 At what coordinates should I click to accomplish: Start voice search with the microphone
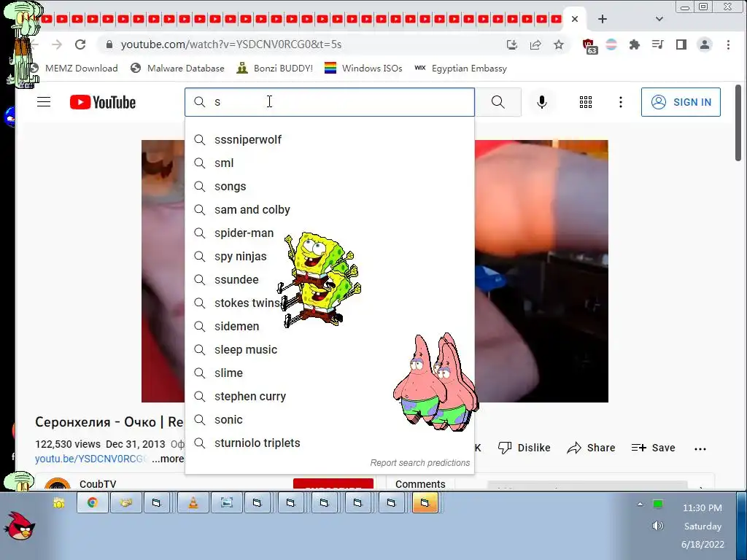coord(542,102)
